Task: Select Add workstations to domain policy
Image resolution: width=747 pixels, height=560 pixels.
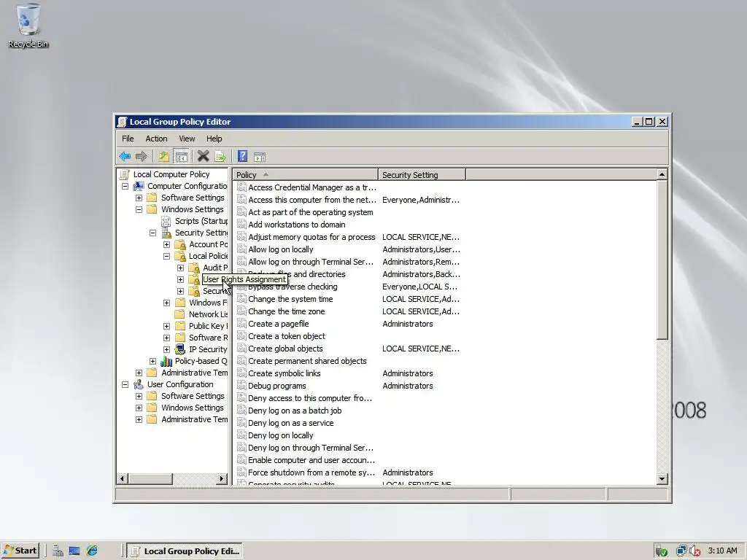Action: (x=297, y=225)
